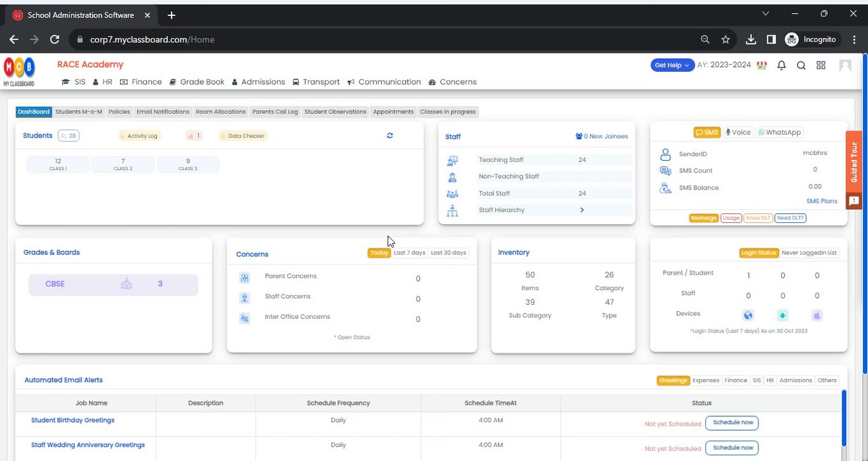Select the web globe device icon
This screenshot has height=461, width=868.
coord(748,315)
